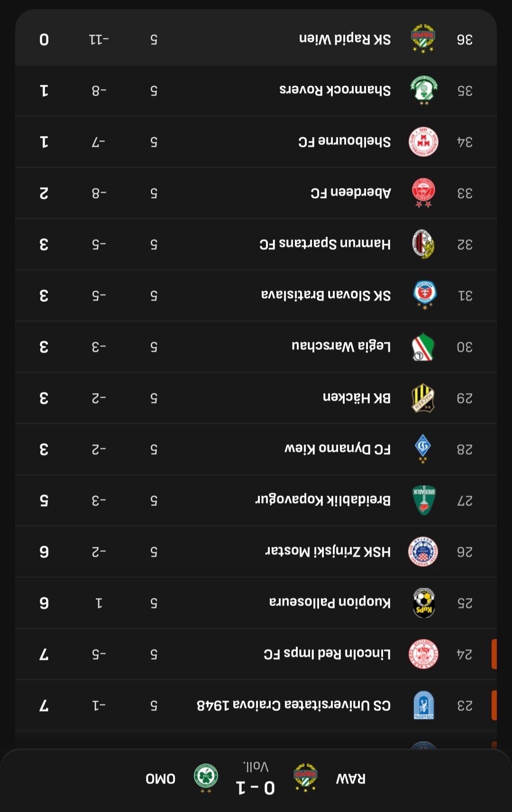Tap the HSK Zrinjski Mostar crest
This screenshot has height=812, width=512.
coord(423,552)
